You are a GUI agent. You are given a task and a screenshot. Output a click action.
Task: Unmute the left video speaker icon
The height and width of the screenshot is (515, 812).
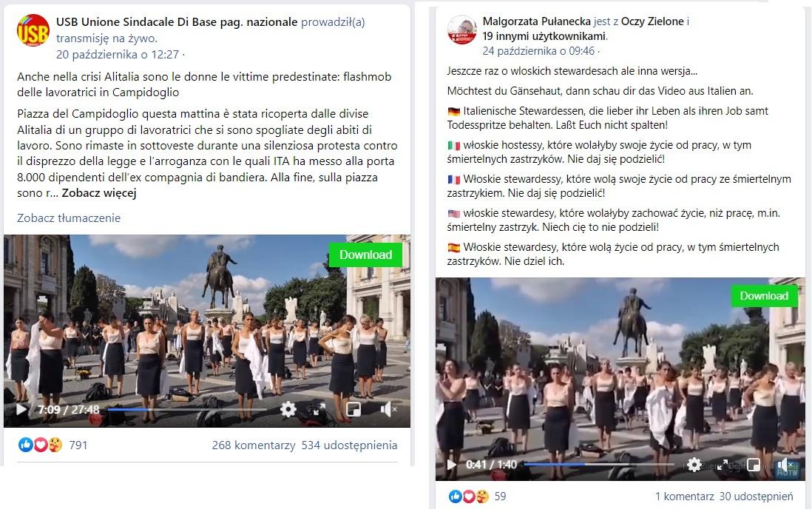pos(388,409)
